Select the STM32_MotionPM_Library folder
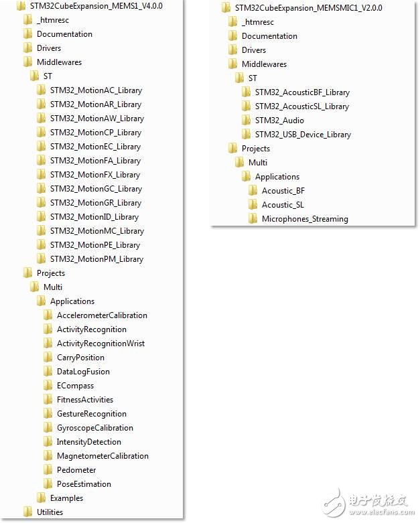 point(96,259)
